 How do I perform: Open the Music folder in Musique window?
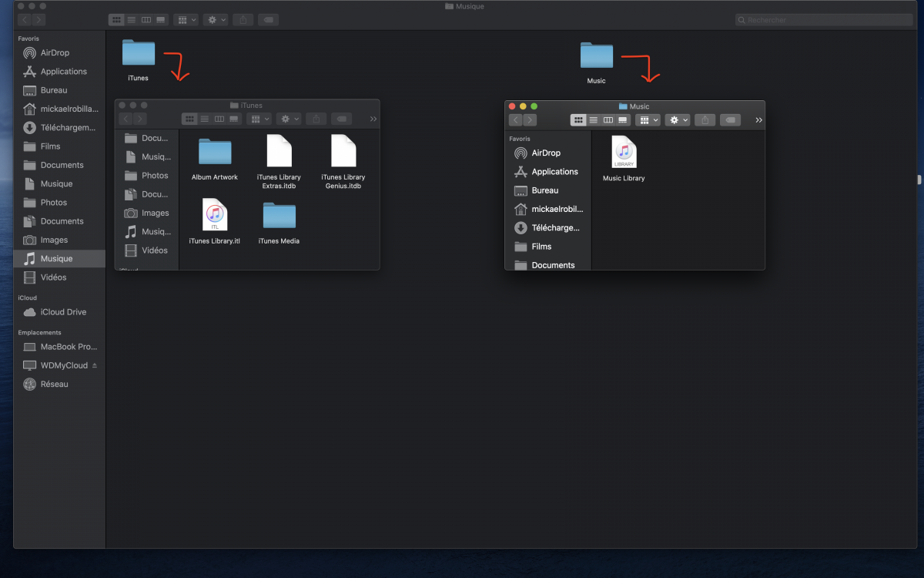[x=597, y=55]
